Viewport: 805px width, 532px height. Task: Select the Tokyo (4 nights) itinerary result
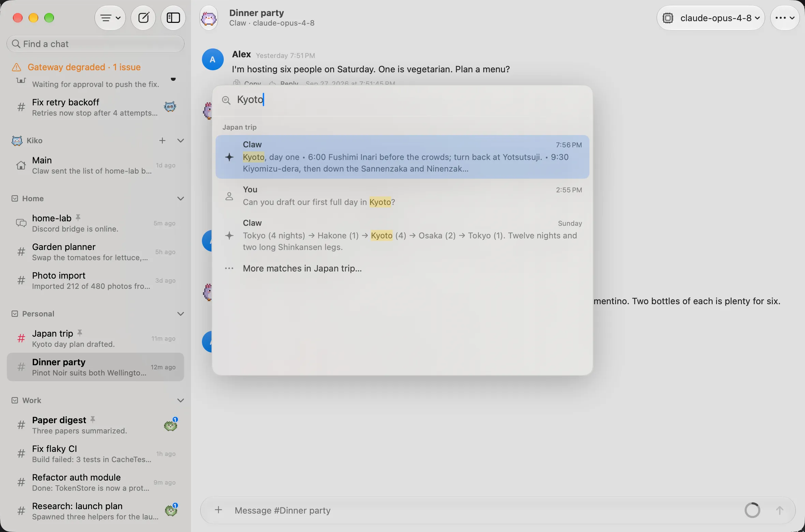click(402, 235)
